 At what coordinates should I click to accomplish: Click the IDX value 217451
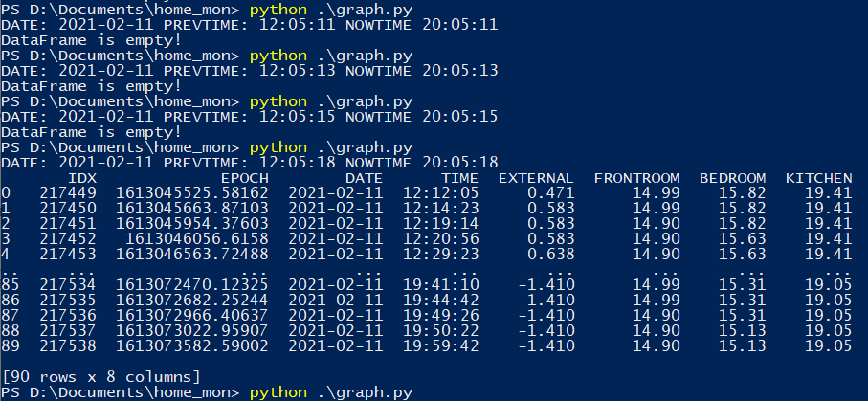click(x=68, y=223)
